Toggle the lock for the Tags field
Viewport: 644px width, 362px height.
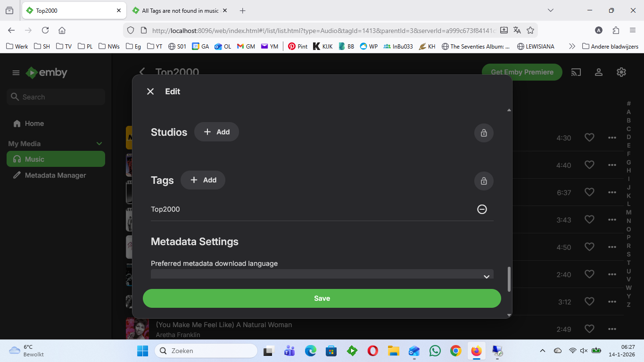pyautogui.click(x=484, y=181)
